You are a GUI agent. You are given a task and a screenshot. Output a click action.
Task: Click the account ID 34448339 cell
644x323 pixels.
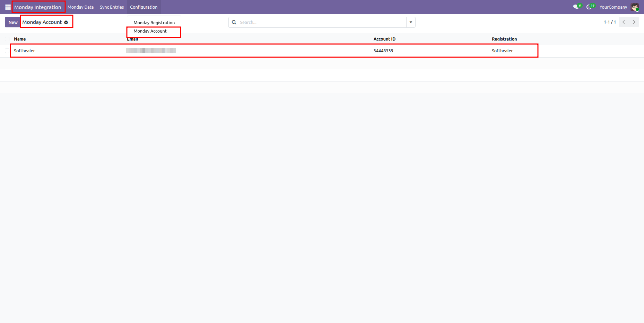(383, 51)
